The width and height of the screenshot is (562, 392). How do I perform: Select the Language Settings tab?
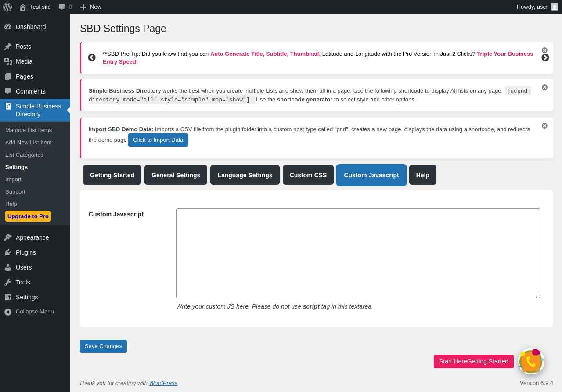click(245, 175)
